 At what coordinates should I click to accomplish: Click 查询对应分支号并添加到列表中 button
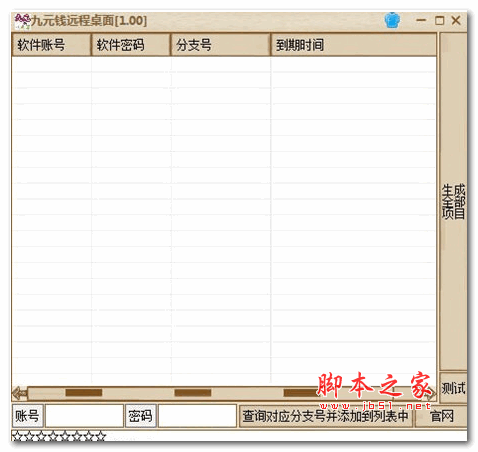pos(326,416)
